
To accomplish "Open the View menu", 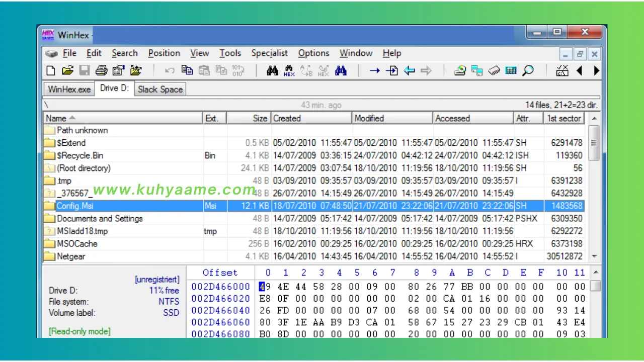I will 200,53.
